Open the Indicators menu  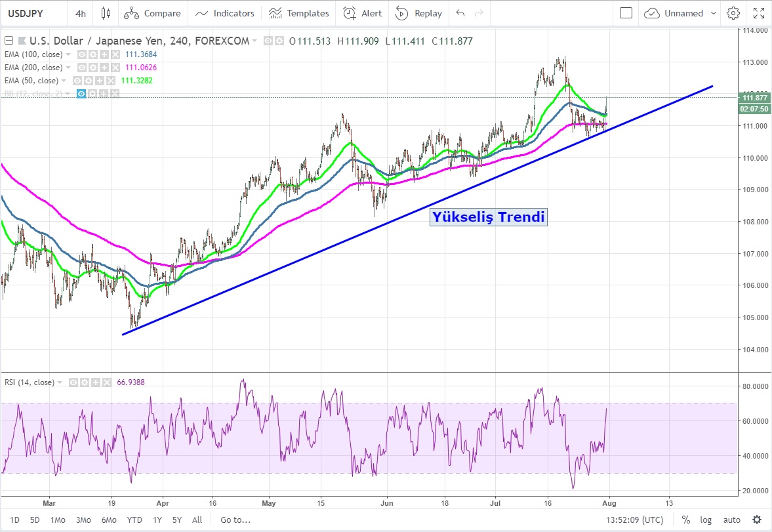pyautogui.click(x=225, y=13)
